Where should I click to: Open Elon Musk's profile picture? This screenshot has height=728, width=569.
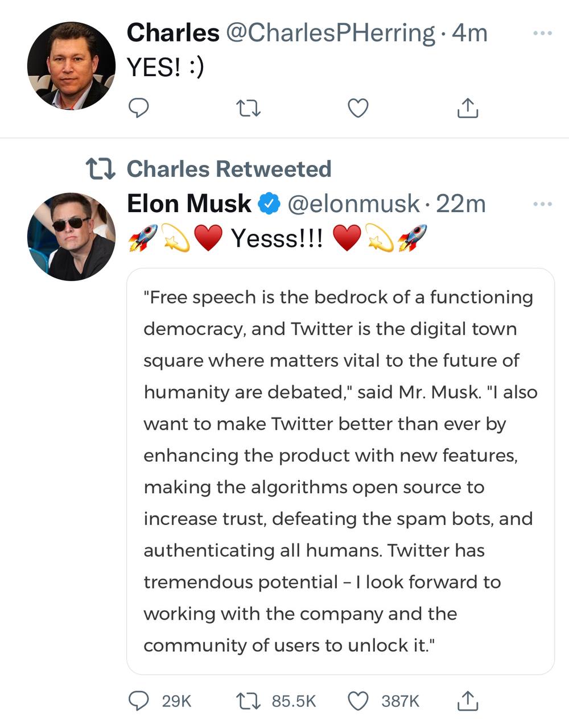coord(71,237)
